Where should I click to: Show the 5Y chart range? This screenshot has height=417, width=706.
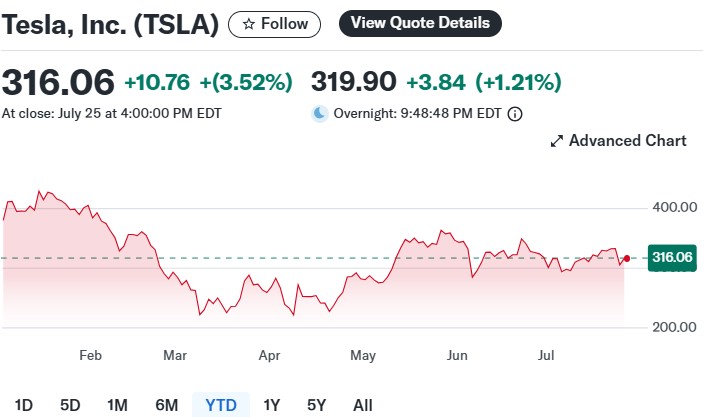pos(316,405)
